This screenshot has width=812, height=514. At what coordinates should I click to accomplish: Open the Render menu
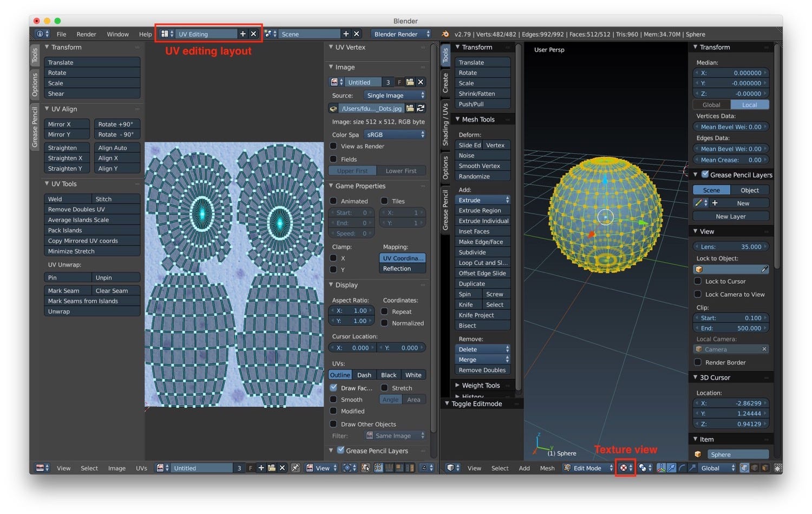86,34
